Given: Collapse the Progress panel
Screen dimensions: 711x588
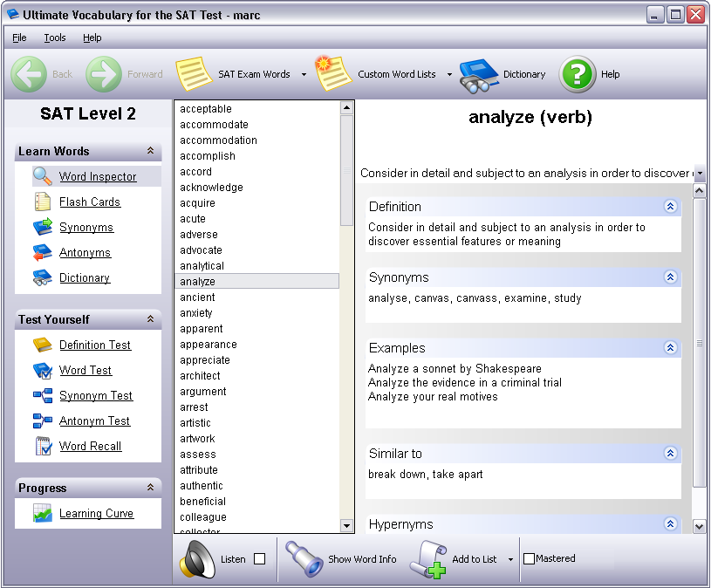Looking at the screenshot, I should click(x=151, y=488).
